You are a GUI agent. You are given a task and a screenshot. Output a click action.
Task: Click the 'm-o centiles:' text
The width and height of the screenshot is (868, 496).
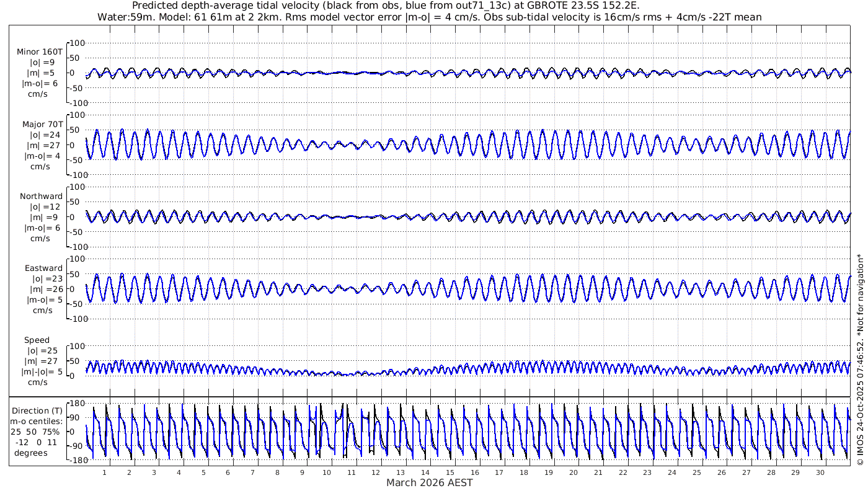pyautogui.click(x=35, y=421)
